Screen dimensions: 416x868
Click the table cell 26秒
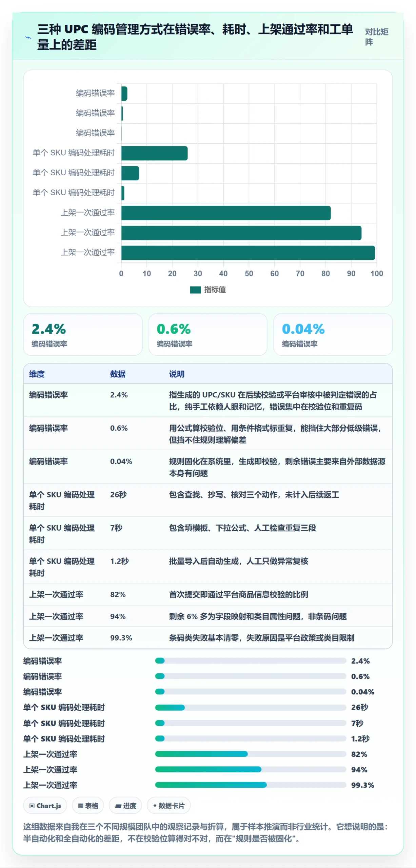pyautogui.click(x=118, y=495)
